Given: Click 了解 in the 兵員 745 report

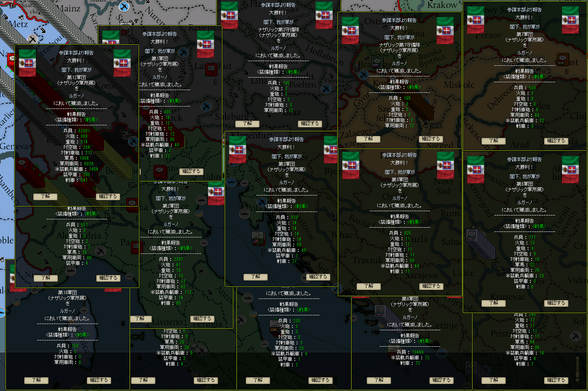Looking at the screenshot, I should (494, 380).
